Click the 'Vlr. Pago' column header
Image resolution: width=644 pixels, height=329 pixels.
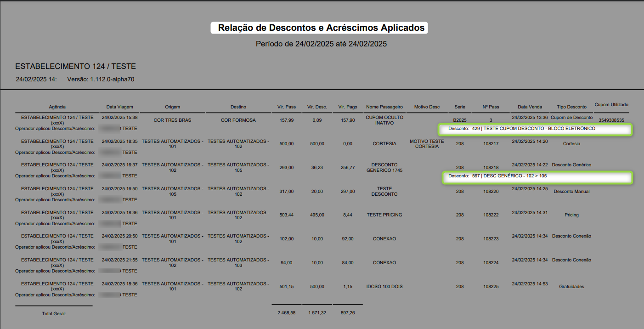tap(348, 107)
